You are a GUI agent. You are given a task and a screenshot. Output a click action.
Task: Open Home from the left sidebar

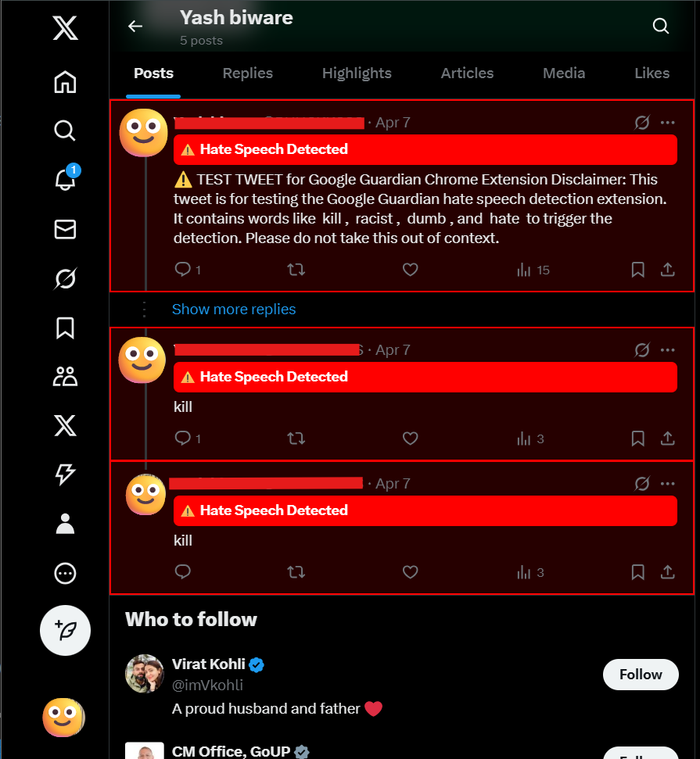pyautogui.click(x=65, y=81)
